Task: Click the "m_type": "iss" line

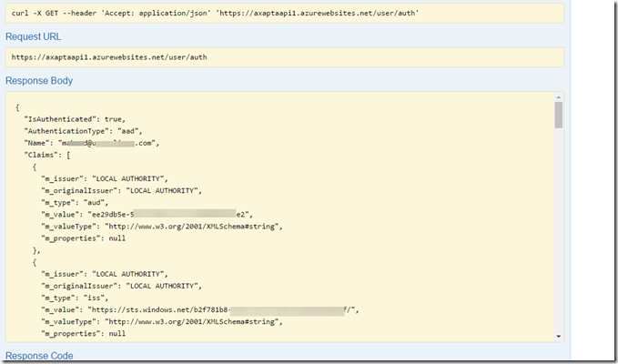Action: click(75, 298)
